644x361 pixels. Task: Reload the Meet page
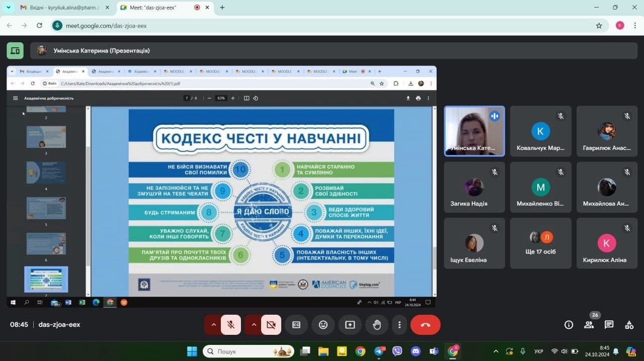(39, 25)
